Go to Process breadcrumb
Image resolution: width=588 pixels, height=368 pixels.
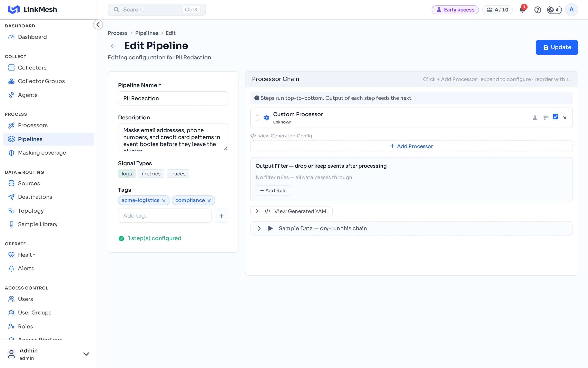click(118, 33)
